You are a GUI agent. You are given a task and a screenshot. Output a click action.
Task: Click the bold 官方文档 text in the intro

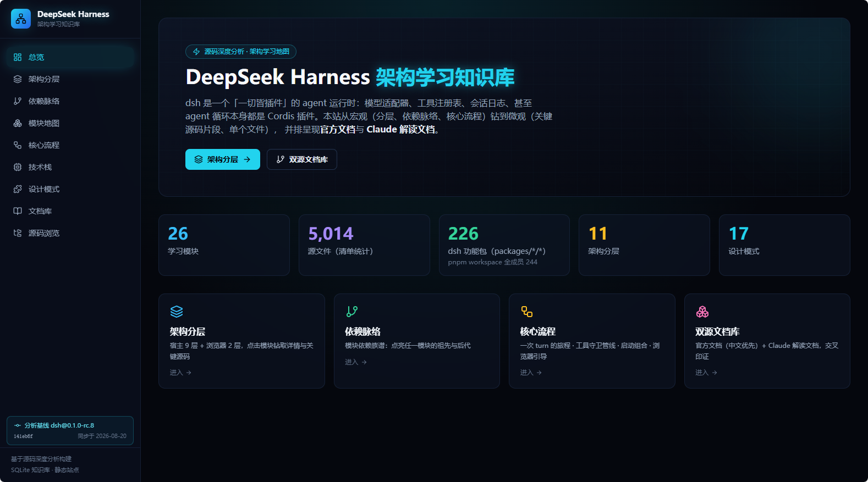click(338, 130)
